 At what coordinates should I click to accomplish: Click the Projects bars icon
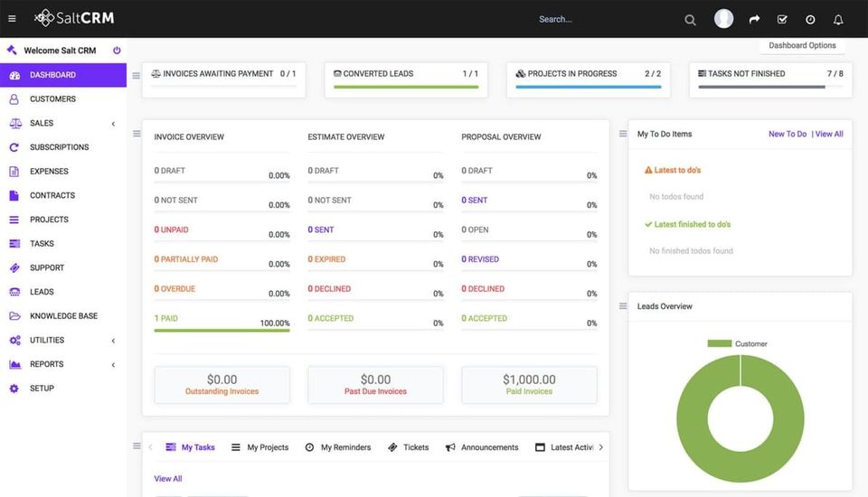point(14,220)
